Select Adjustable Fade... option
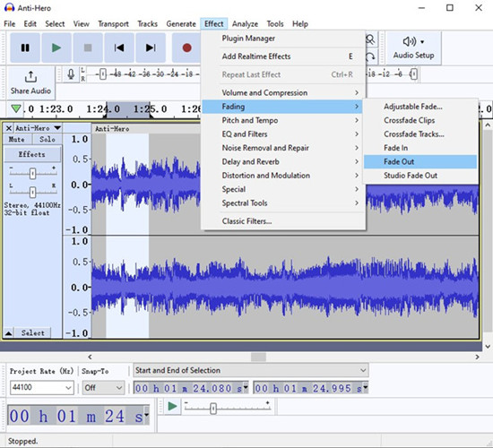 420,107
